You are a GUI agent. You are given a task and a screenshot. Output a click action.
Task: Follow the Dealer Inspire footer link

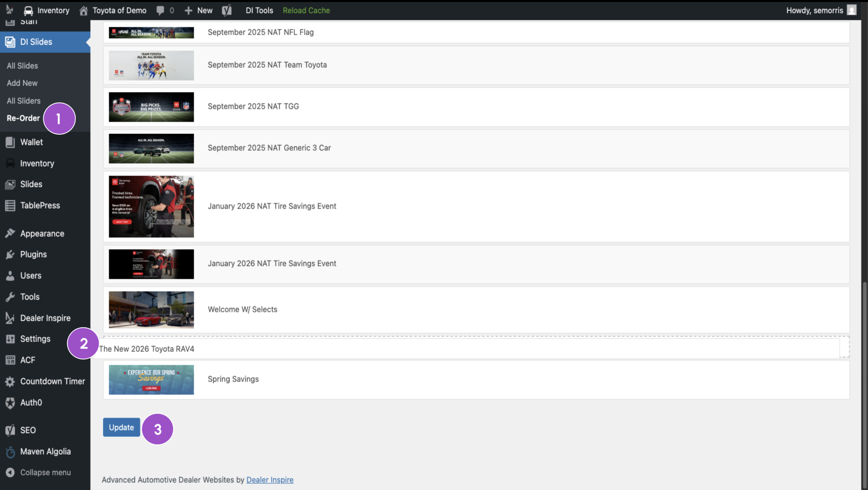[x=270, y=480]
